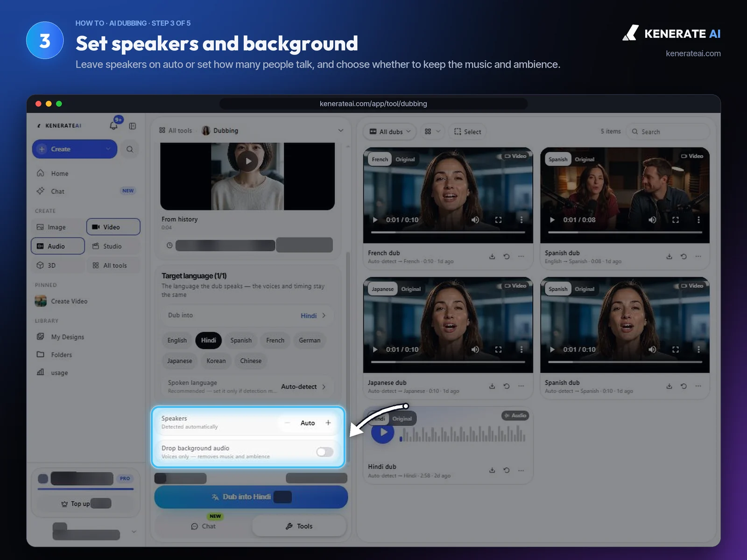This screenshot has width=747, height=560.
Task: Open more options for Japanese dub
Action: [521, 386]
